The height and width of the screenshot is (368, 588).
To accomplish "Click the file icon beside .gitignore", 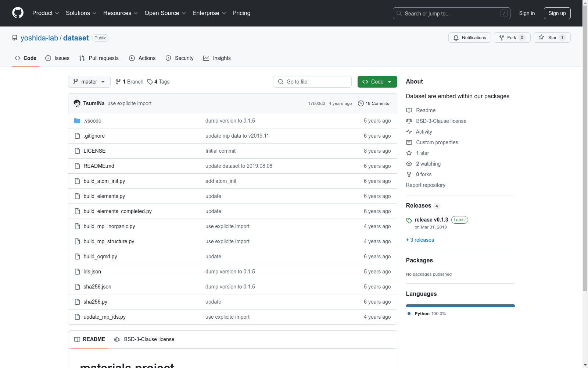I will pyautogui.click(x=77, y=136).
